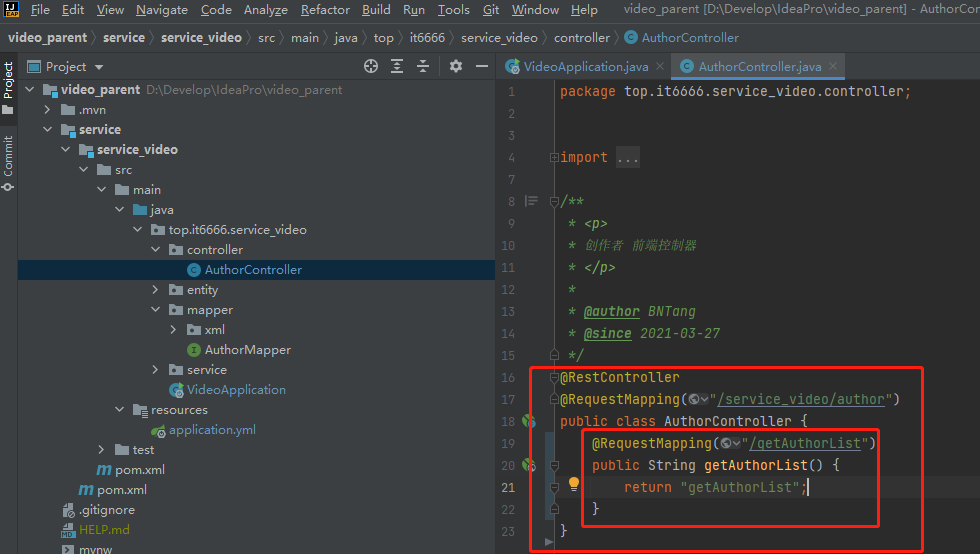Click URL globe icon beside /getAuthorList
980x554 pixels.
tap(730, 443)
